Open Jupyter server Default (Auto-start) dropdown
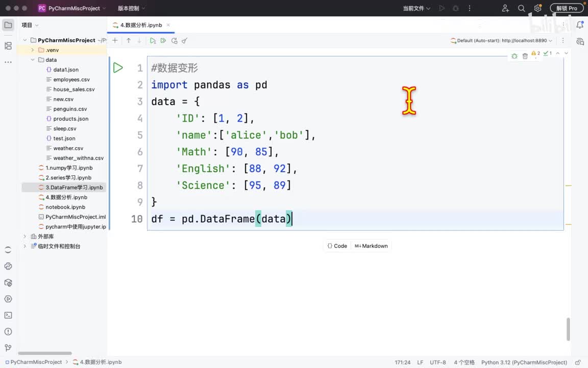588x368 pixels. [501, 40]
